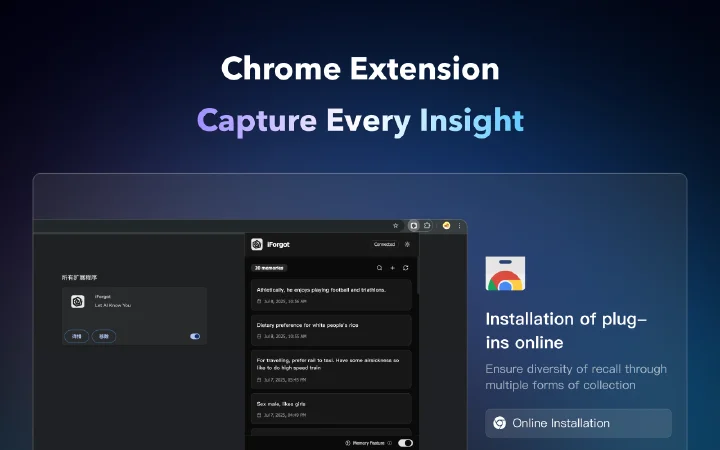Disable the iForgot extension toggle
Screen dimensions: 720x450
[195, 336]
